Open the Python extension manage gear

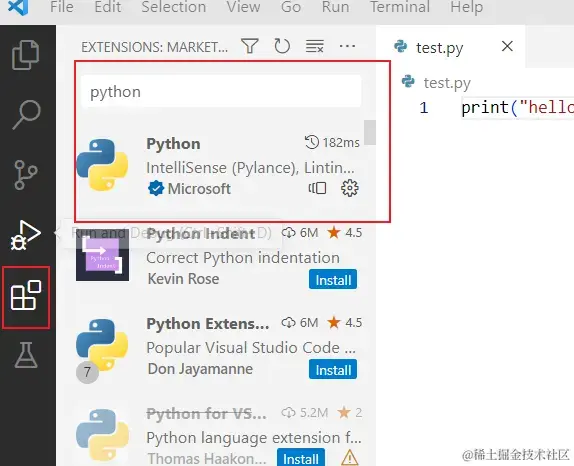[x=350, y=188]
